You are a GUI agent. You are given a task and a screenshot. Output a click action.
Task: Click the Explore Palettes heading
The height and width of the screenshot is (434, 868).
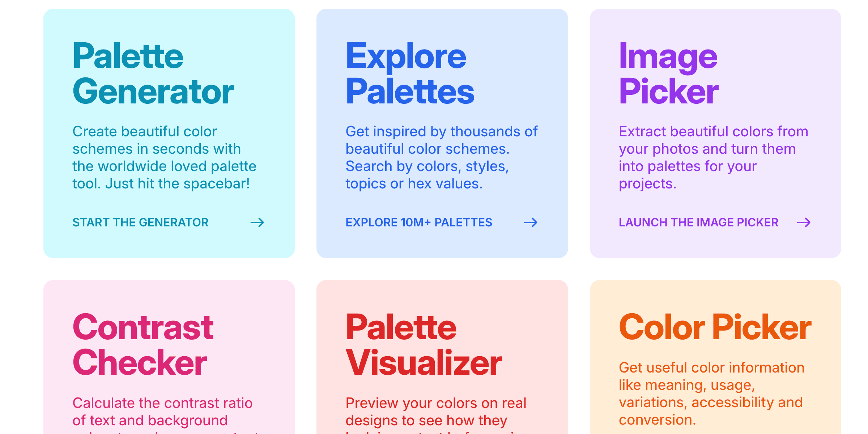409,74
